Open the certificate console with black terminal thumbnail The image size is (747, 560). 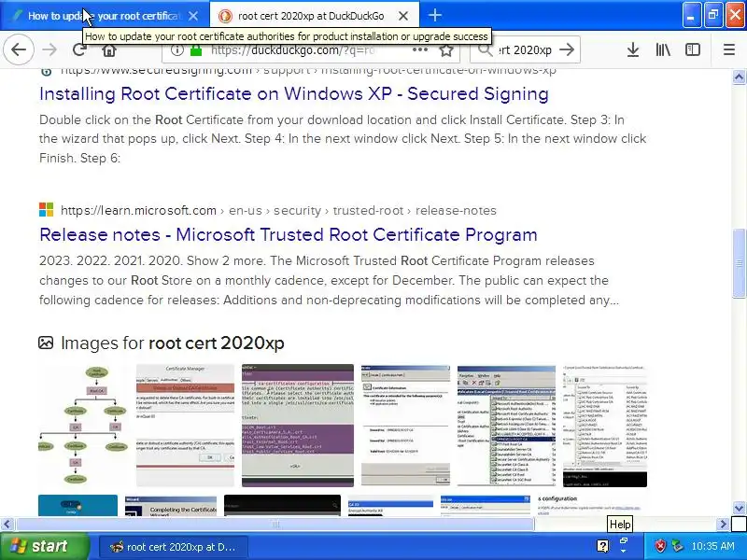[x=605, y=426]
